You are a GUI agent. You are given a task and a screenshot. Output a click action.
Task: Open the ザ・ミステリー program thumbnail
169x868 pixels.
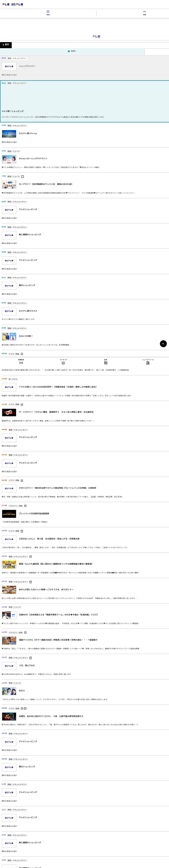(9, 412)
